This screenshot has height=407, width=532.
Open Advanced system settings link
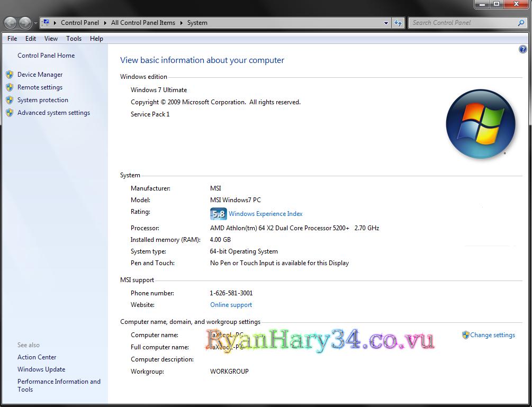(x=53, y=113)
